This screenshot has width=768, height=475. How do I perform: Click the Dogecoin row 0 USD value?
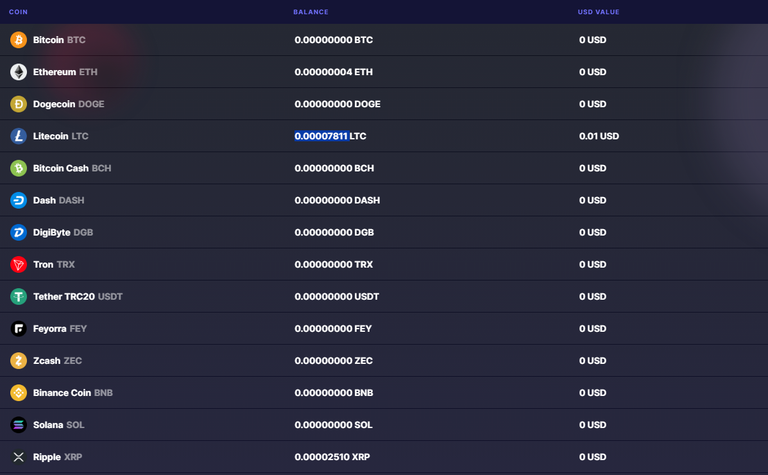click(593, 104)
